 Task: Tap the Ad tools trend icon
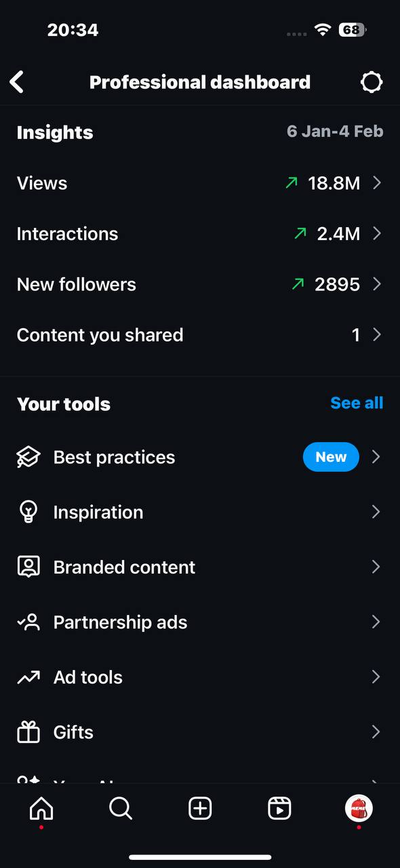[28, 677]
